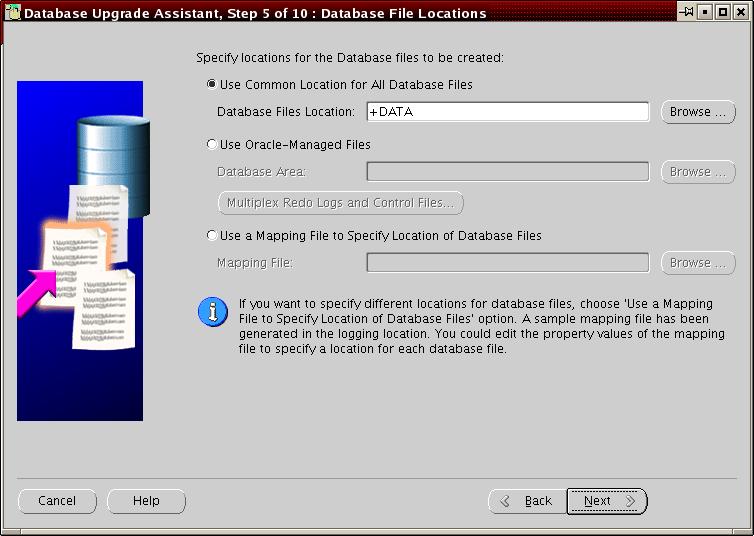The height and width of the screenshot is (536, 754).
Task: Select Use Common Location for All Database Files
Action: click(x=211, y=85)
